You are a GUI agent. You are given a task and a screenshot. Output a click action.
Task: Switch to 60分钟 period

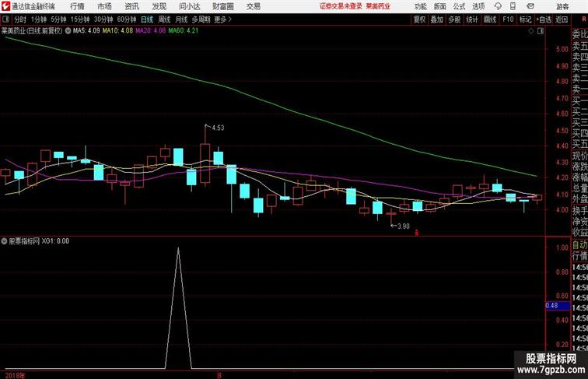(x=127, y=19)
